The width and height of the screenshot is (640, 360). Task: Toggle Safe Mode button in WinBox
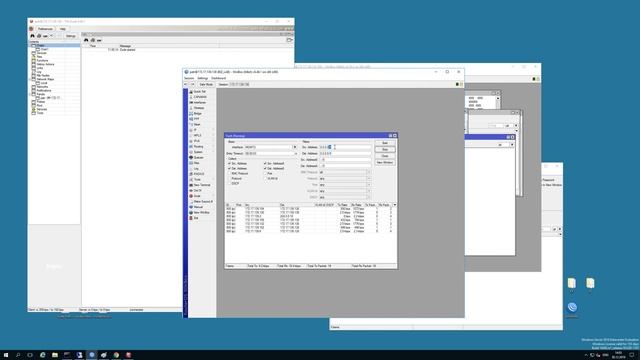pos(206,84)
